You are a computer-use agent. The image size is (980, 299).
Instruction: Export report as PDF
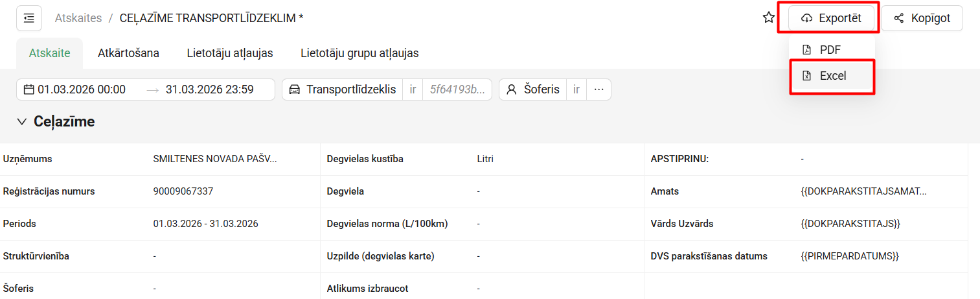point(832,50)
